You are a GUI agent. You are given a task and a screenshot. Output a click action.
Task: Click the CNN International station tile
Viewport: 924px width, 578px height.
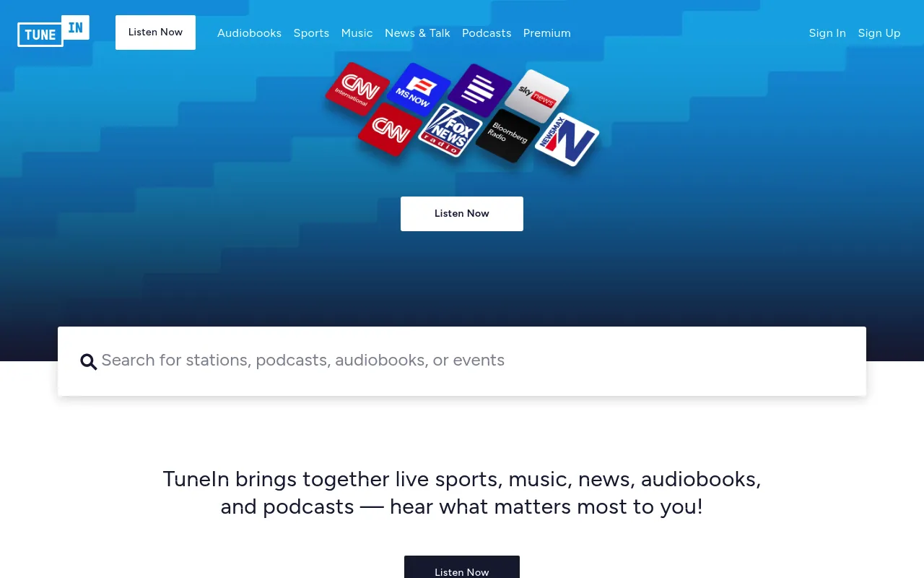coord(357,89)
